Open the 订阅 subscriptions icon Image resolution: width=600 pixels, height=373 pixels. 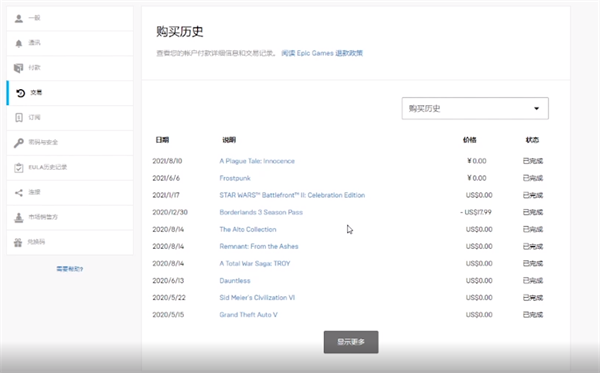pos(19,118)
